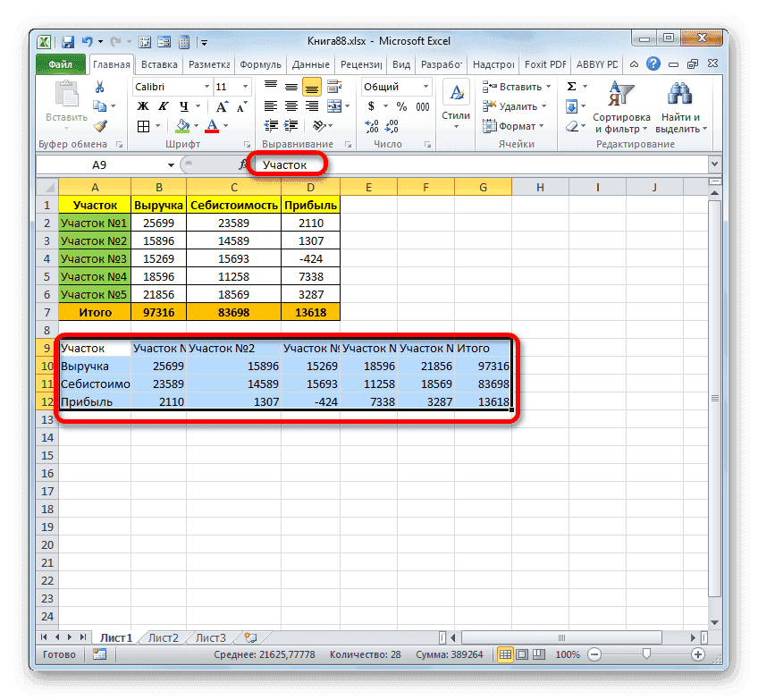Select the italic К formatting icon
The height and width of the screenshot is (700, 758).
coord(164,105)
